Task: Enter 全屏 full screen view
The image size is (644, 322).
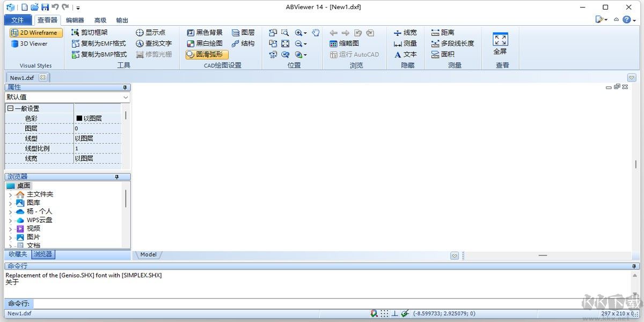Action: pyautogui.click(x=501, y=43)
